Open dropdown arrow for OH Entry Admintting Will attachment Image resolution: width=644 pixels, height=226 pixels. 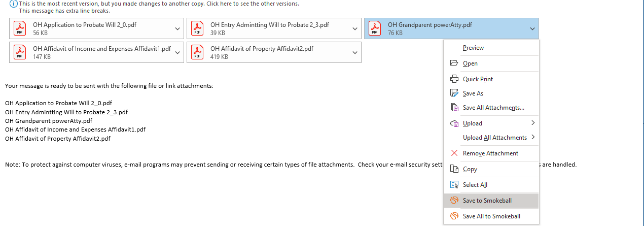tap(355, 29)
